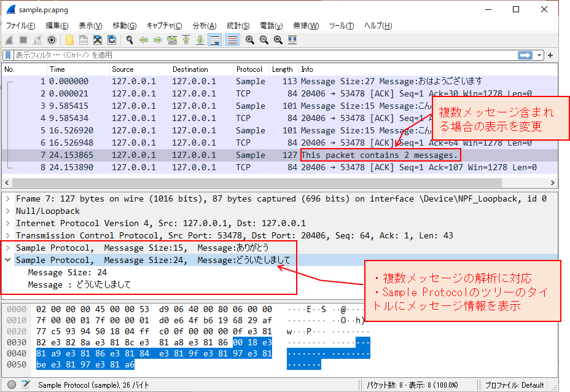Go back to previous packet arrow
570x392 pixels.
click(144, 40)
